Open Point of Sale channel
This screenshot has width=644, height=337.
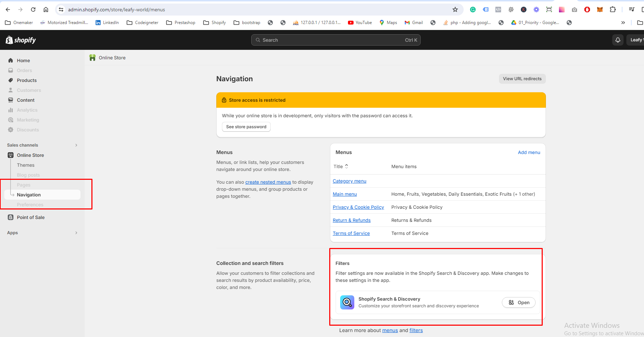point(31,217)
